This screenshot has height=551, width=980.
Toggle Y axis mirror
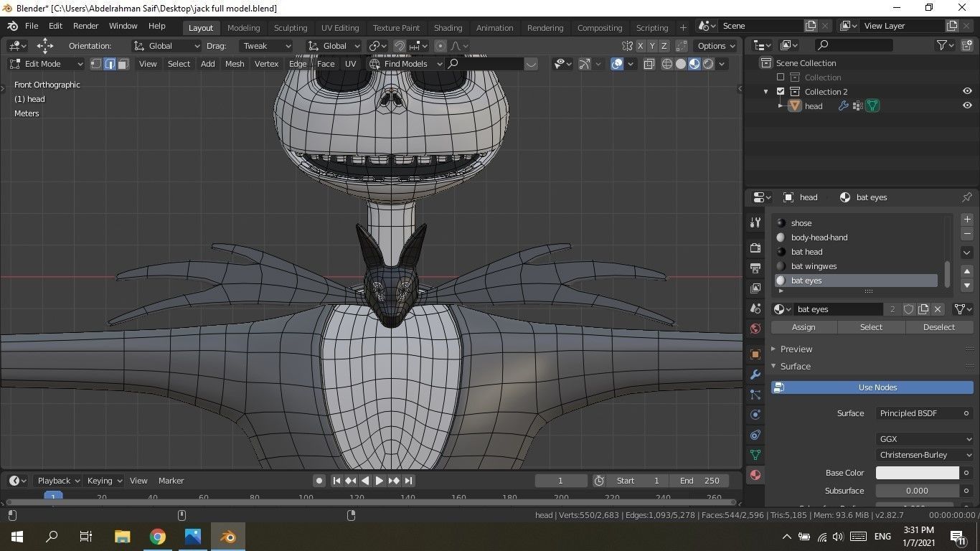point(652,46)
